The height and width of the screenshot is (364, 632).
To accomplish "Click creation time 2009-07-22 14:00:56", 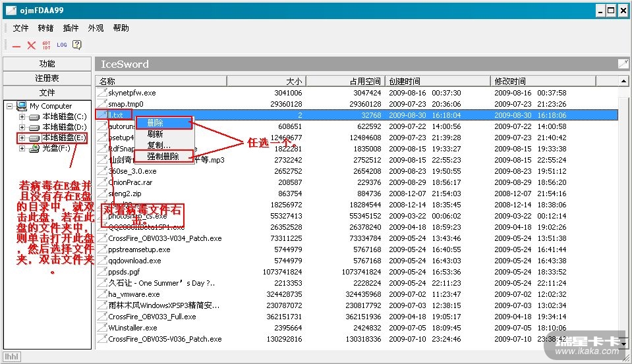I will [425, 126].
